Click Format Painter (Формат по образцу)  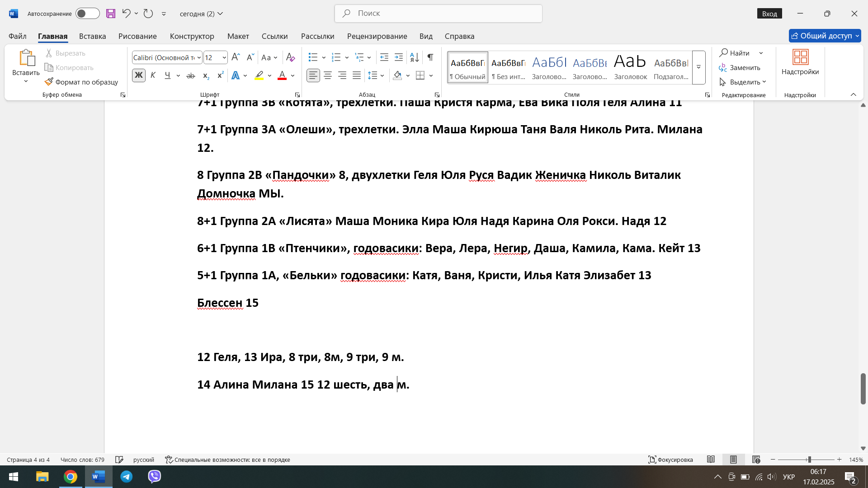tap(81, 82)
